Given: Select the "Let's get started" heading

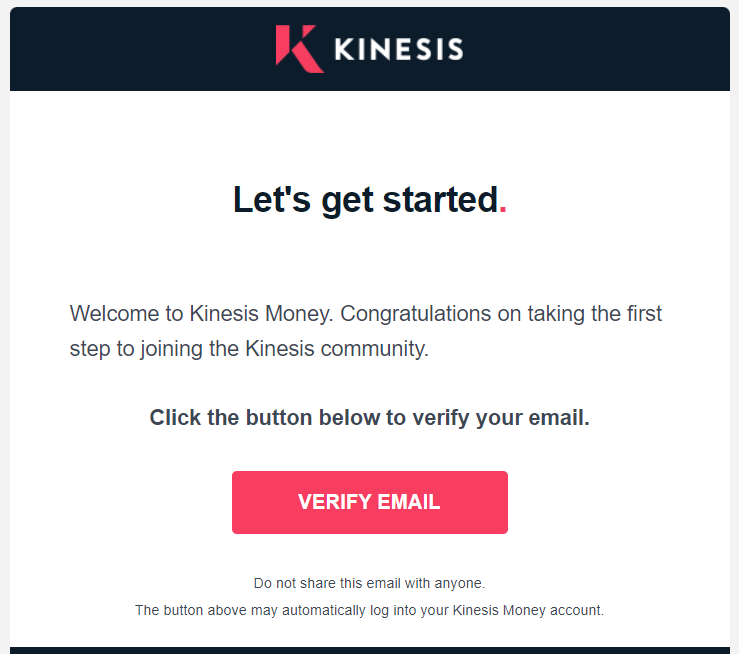Looking at the screenshot, I should (x=370, y=200).
